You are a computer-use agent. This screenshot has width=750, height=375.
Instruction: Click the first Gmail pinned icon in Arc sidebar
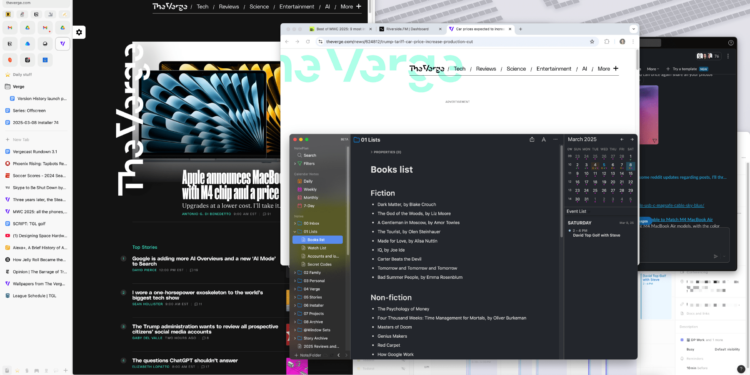click(x=10, y=27)
